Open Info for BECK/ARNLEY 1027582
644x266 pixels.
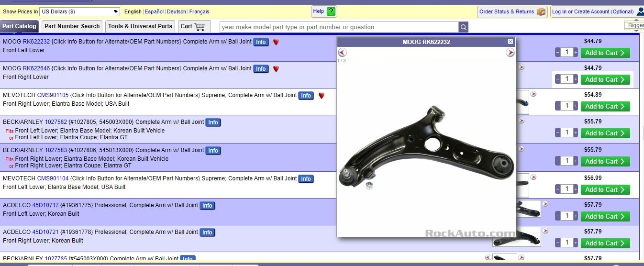213,122
